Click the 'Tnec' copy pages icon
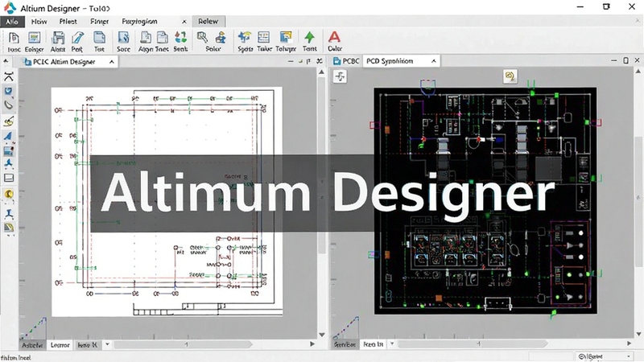 (163, 38)
